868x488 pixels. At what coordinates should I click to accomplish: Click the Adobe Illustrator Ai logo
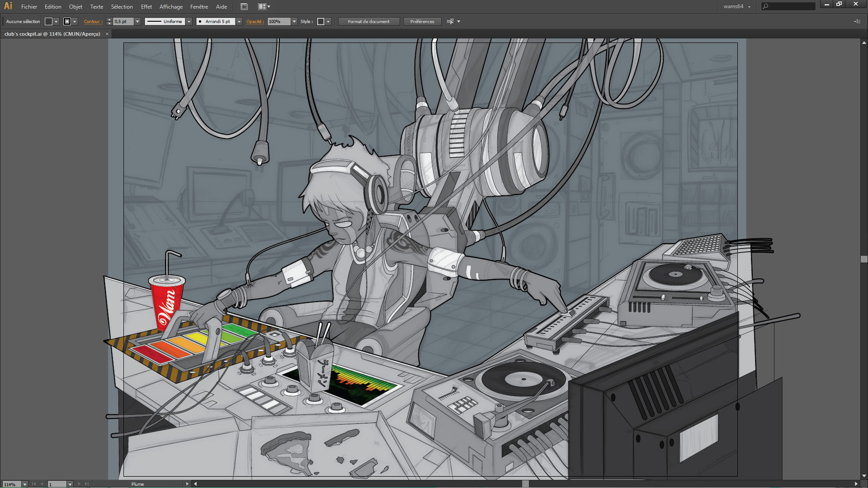click(8, 6)
